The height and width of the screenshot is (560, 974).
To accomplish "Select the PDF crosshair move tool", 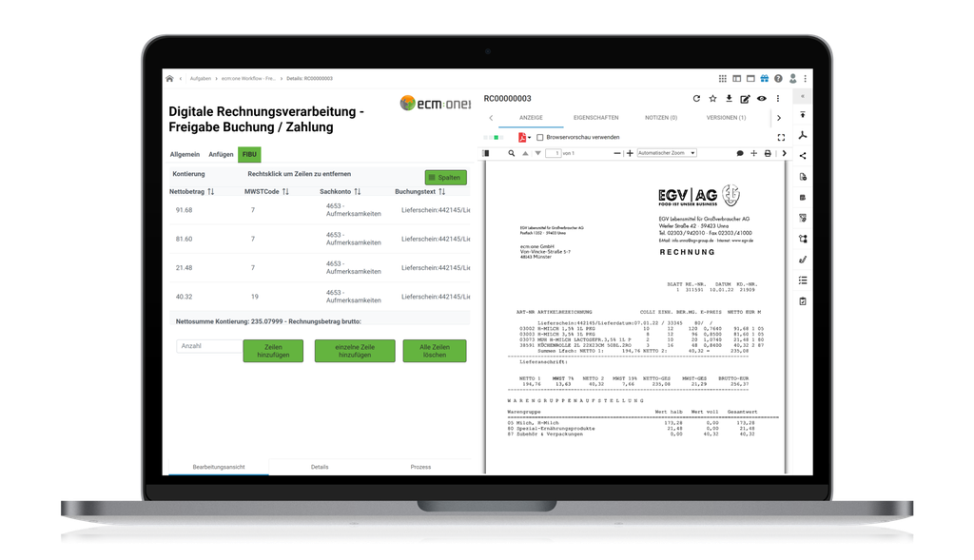I will tap(753, 153).
